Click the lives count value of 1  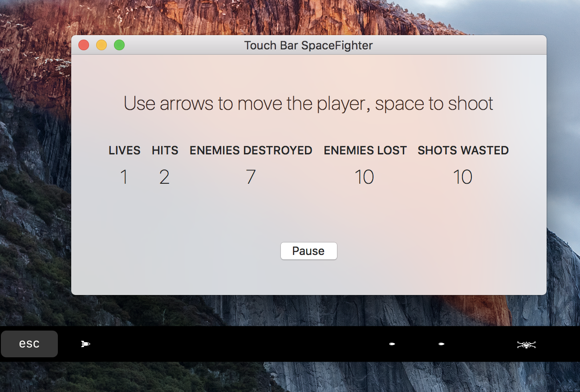coord(124,178)
